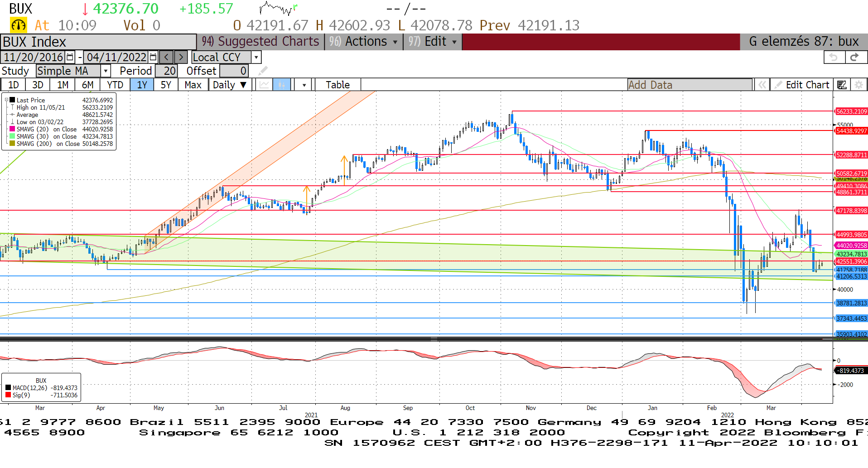Image resolution: width=868 pixels, height=468 pixels.
Task: Click the 52288.8711 price level label
Action: coord(851,155)
